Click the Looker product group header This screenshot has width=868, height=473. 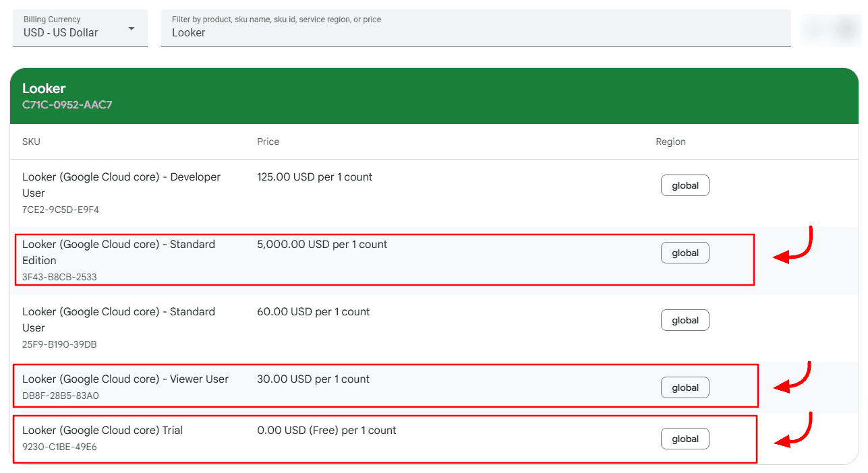(44, 88)
